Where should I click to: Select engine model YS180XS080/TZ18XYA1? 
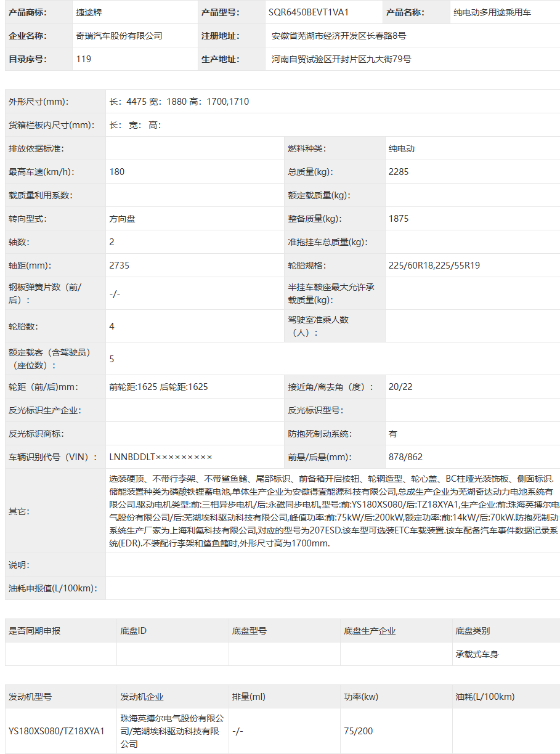[57, 731]
